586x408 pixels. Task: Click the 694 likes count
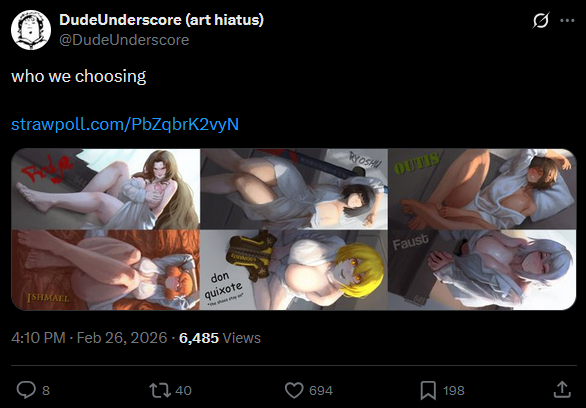coord(321,391)
